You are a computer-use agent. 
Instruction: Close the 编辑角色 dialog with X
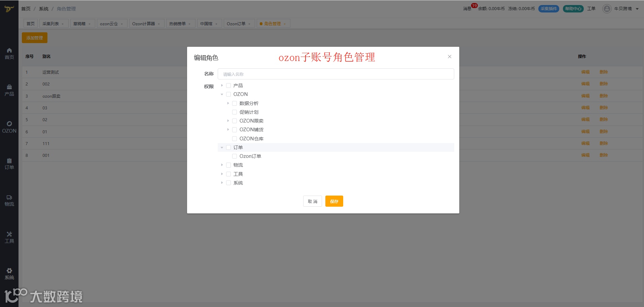pos(450,57)
